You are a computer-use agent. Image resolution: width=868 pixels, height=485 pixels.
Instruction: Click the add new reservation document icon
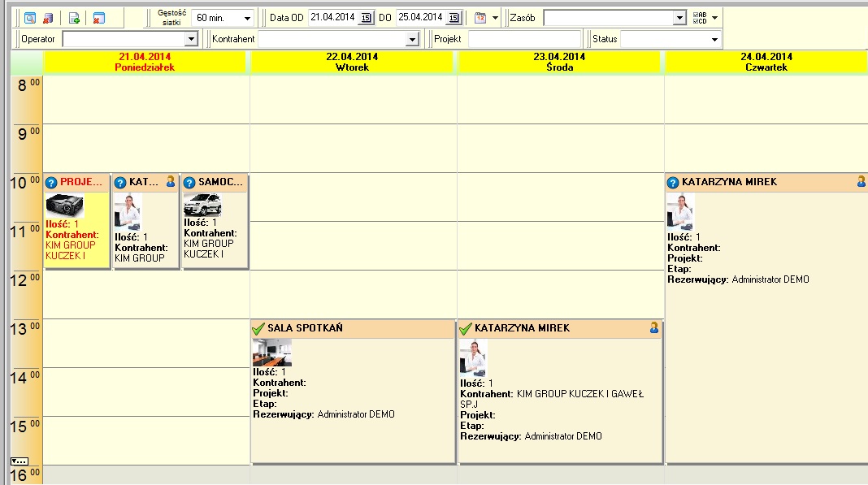[74, 18]
